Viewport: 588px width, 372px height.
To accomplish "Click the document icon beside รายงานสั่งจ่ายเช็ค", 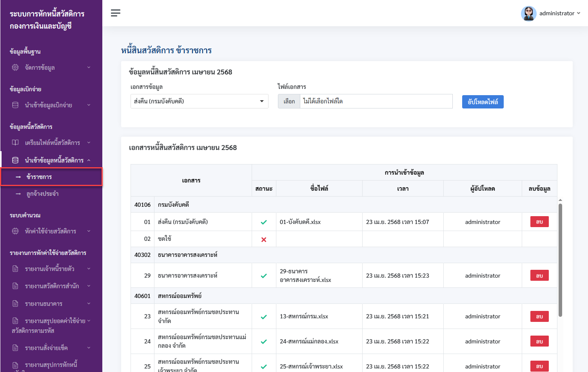I will [x=15, y=348].
